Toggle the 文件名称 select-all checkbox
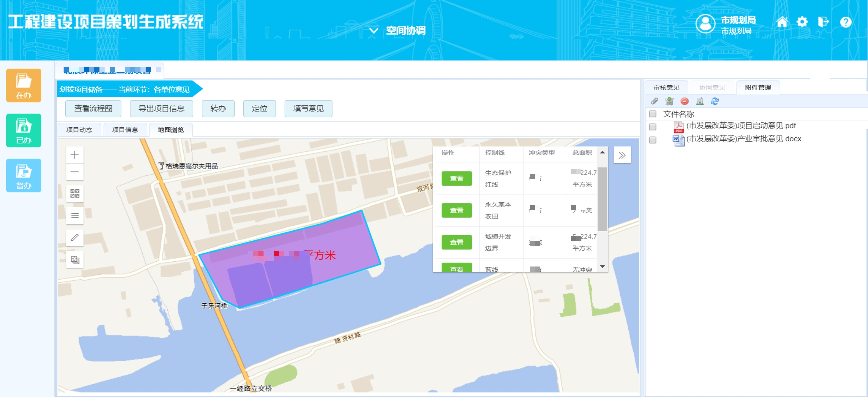This screenshot has width=868, height=400. [x=653, y=114]
